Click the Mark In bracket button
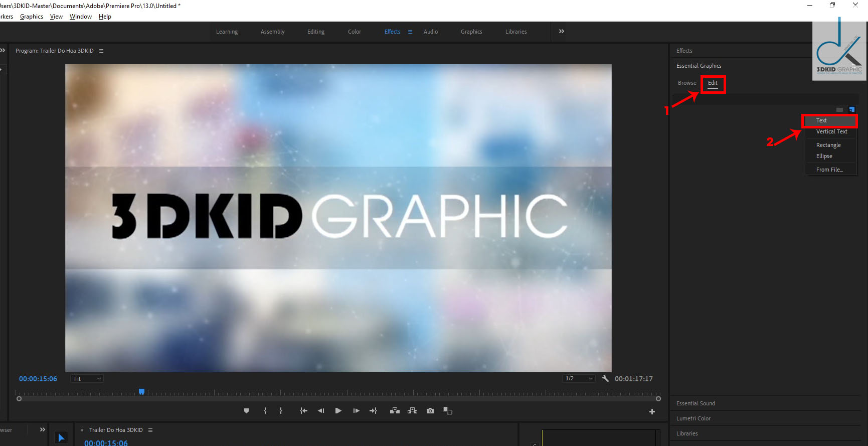The width and height of the screenshot is (868, 446). [x=265, y=411]
